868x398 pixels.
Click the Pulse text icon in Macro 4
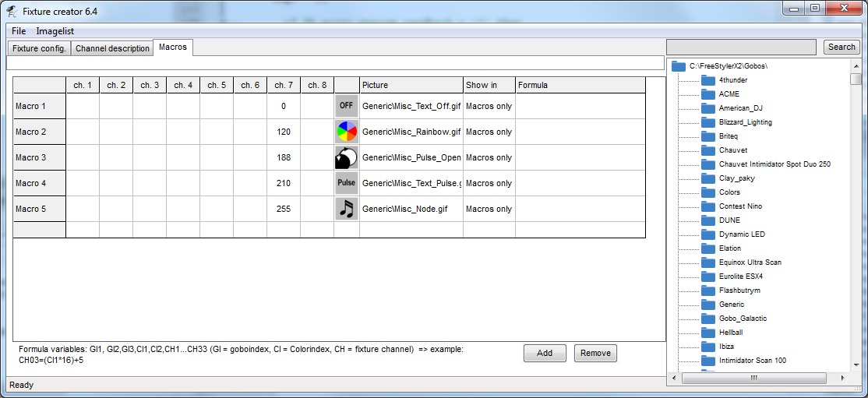tap(347, 183)
